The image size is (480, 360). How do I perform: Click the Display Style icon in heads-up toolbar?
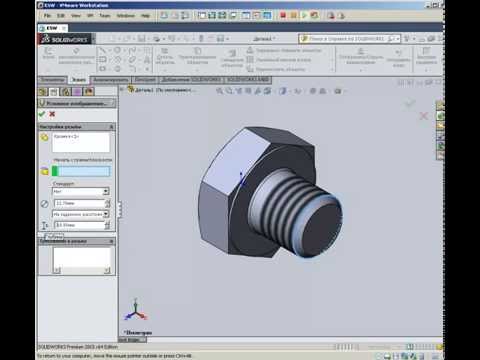point(282,91)
